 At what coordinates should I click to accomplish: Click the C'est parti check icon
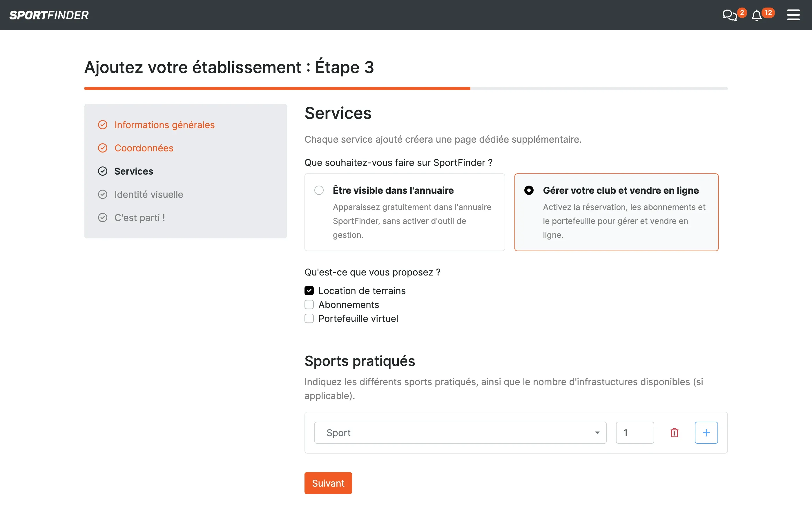[x=103, y=217]
